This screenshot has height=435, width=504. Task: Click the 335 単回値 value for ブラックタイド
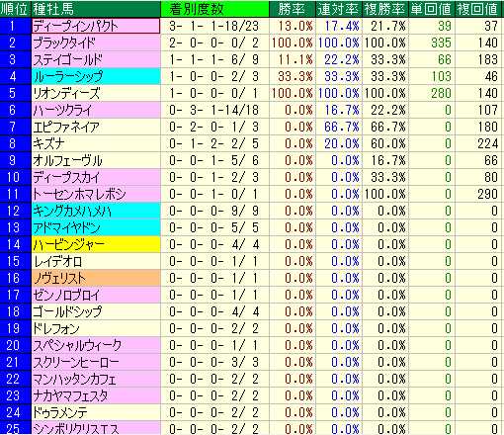click(x=431, y=43)
